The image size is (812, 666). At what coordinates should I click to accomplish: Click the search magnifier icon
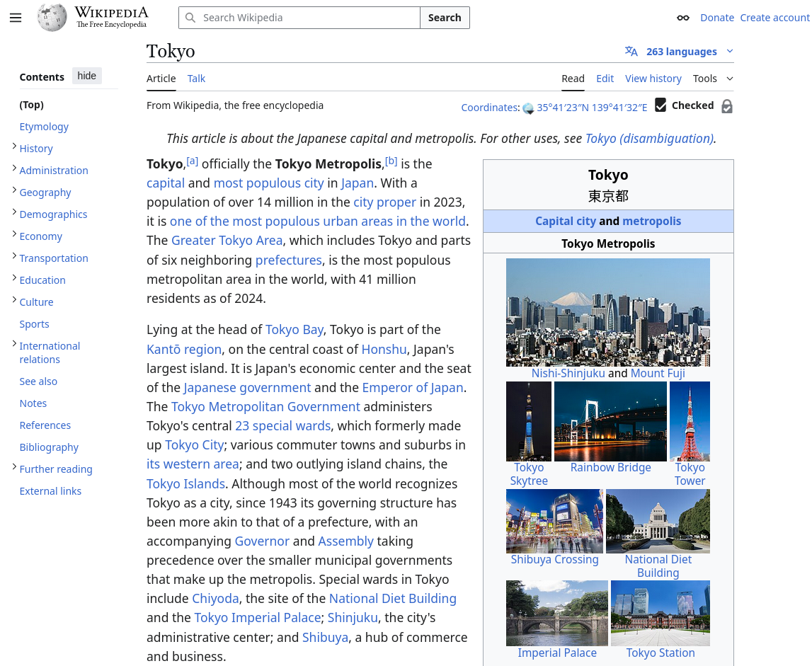[x=190, y=18]
